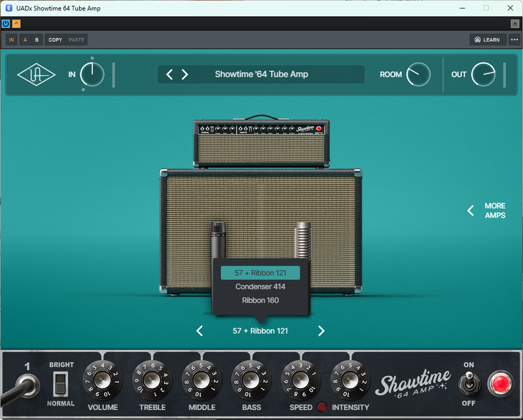Screen dimensions: 523x420
Task: Minimize the UADx Showtime window
Action: coord(462,8)
